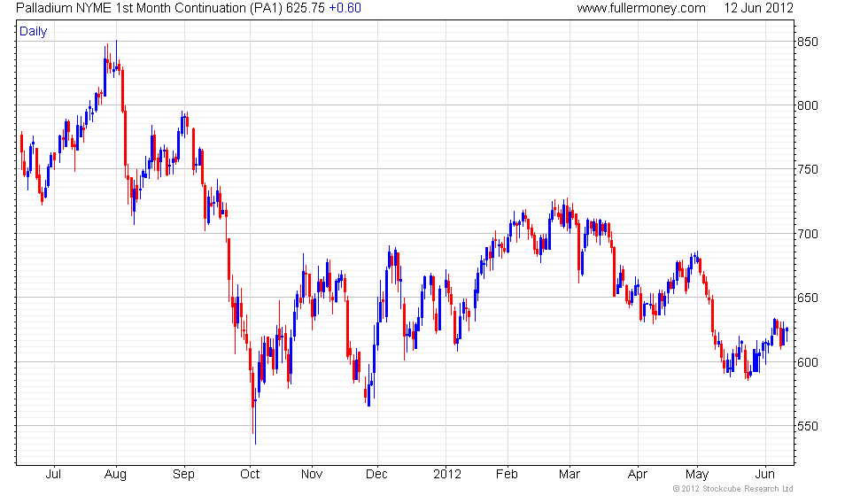
Task: Open the www.fullermoney.com link text
Action: tap(641, 8)
